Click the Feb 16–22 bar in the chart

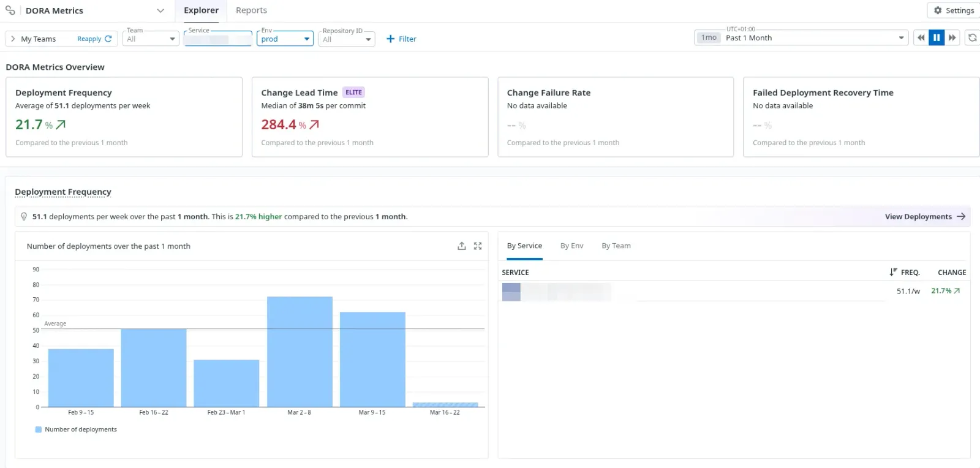pyautogui.click(x=154, y=368)
